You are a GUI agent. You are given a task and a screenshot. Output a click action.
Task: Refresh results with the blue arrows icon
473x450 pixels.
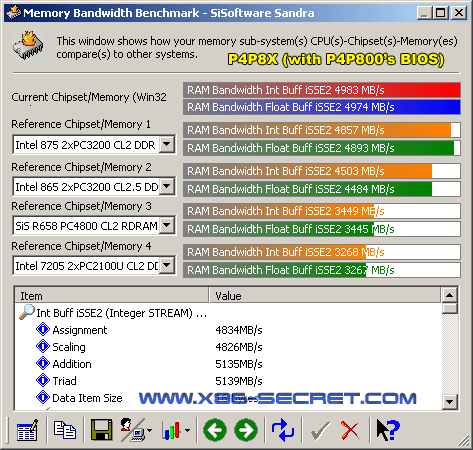283,430
